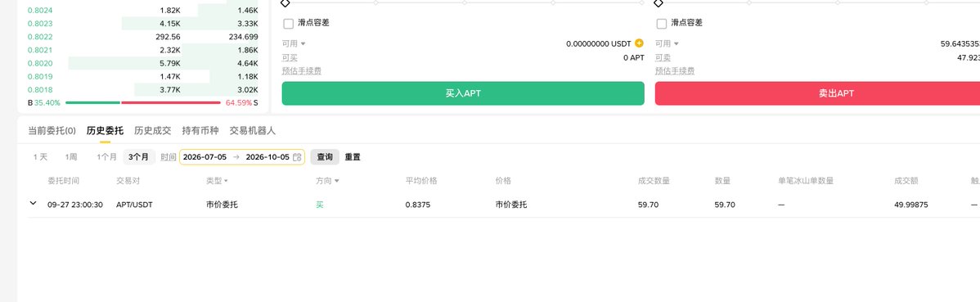The width and height of the screenshot is (980, 302).
Task: Open the calendar icon in date range
Action: (x=298, y=157)
